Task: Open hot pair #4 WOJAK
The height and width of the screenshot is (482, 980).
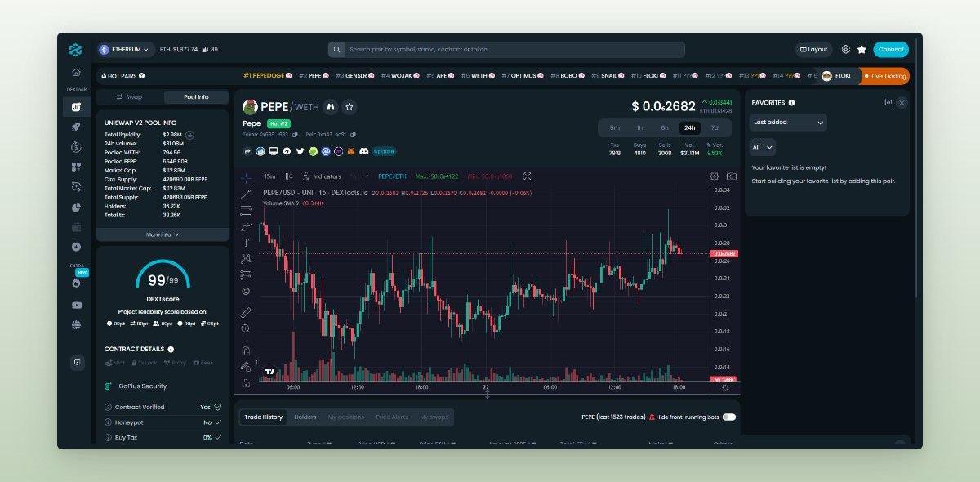Action: pyautogui.click(x=400, y=76)
